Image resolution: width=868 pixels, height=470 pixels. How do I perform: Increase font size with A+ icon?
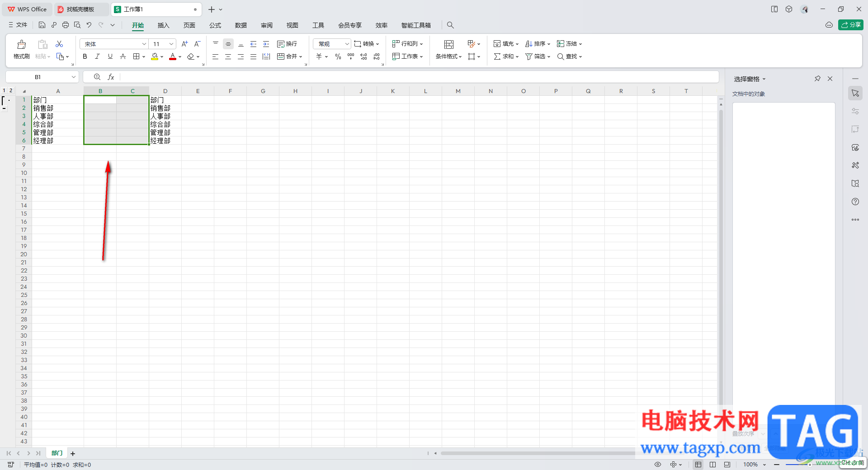184,44
